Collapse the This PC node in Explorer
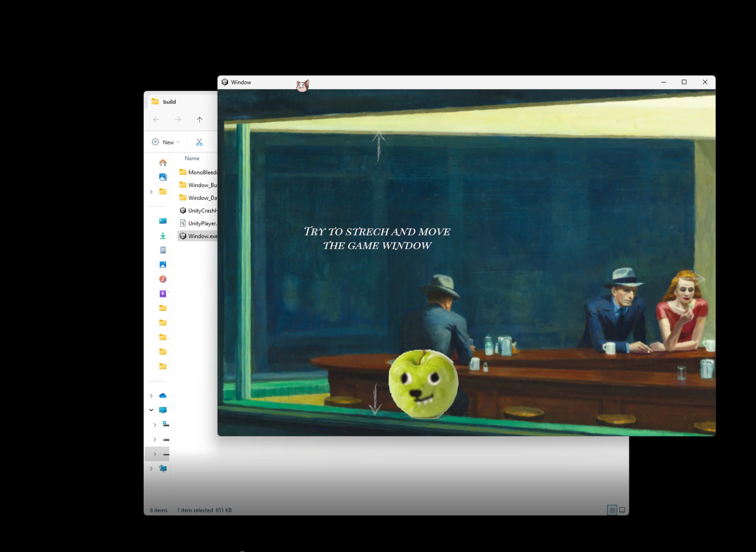Image resolution: width=756 pixels, height=552 pixels. pos(151,410)
